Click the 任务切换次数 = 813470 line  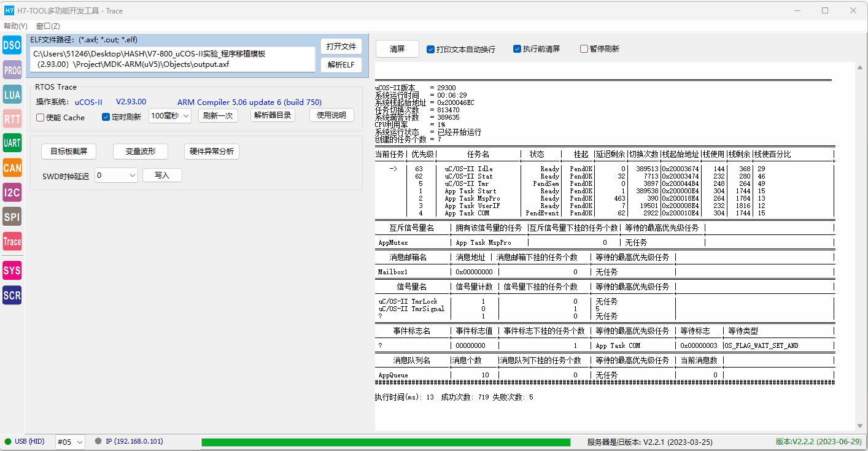(417, 110)
